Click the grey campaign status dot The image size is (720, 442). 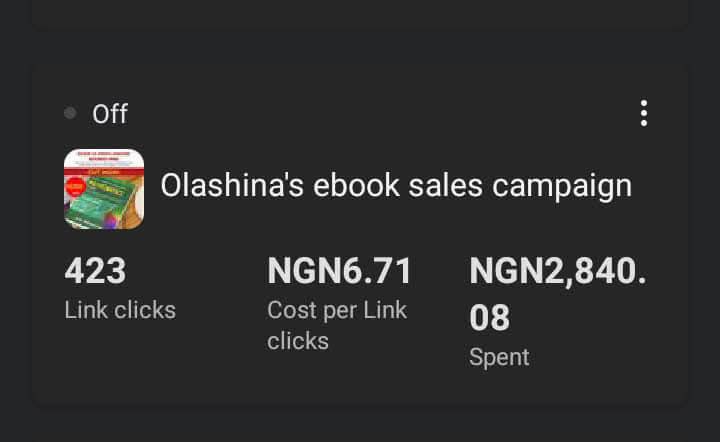[x=70, y=113]
